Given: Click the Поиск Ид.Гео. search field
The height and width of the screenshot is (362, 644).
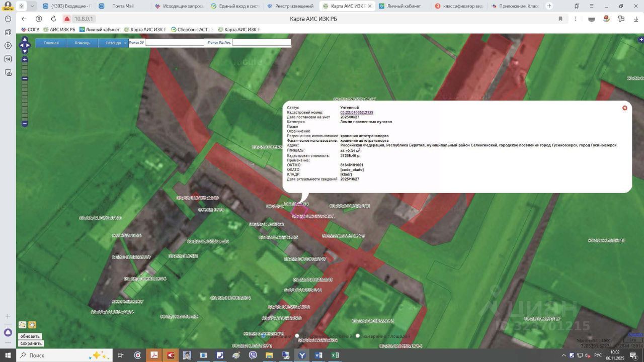Looking at the screenshot, I should (262, 43).
